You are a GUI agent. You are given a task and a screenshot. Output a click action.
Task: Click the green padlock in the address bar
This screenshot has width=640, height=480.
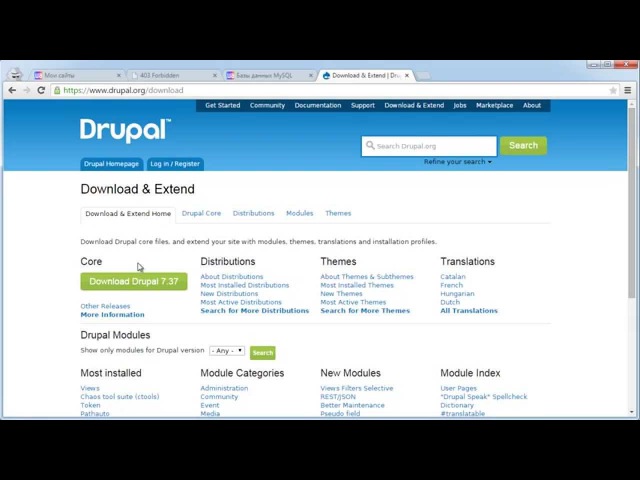(x=57, y=90)
